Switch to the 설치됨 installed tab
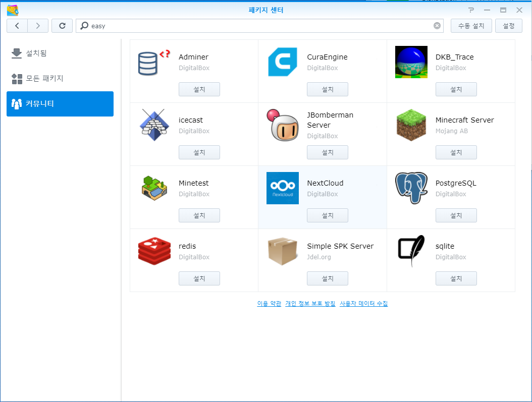The height and width of the screenshot is (402, 532). (60, 53)
